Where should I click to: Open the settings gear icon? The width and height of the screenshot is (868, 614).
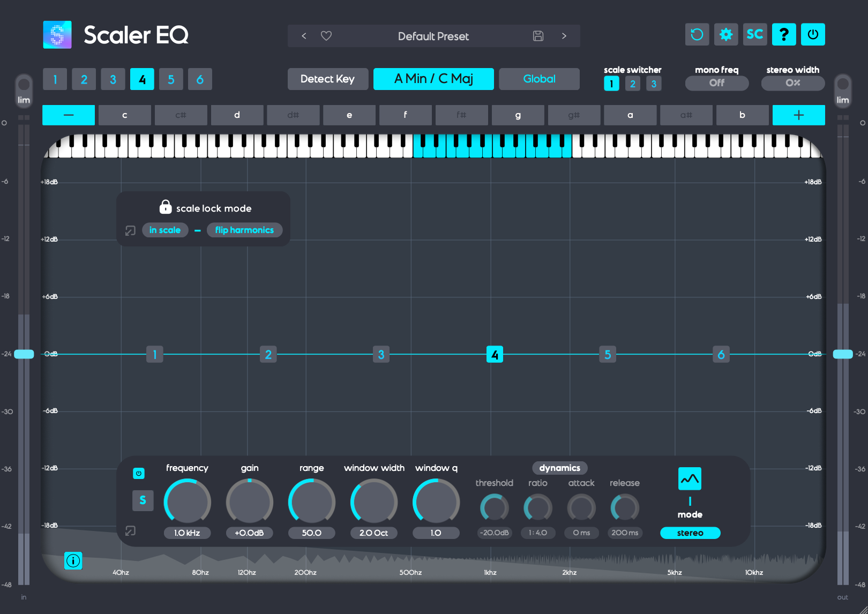coord(726,34)
